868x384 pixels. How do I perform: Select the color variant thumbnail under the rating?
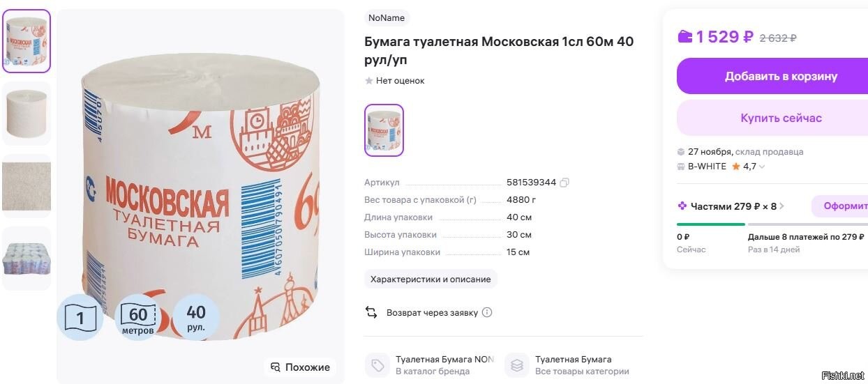pos(384,130)
